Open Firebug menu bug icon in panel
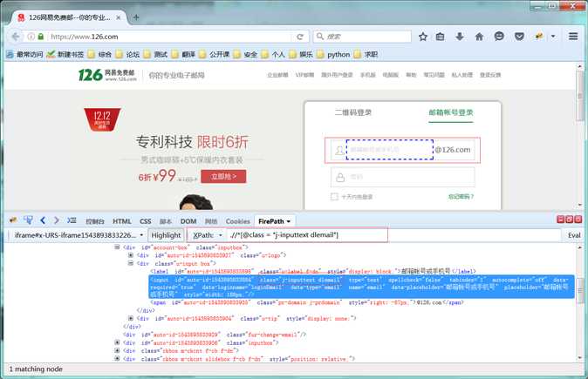The width and height of the screenshot is (588, 379). point(13,220)
